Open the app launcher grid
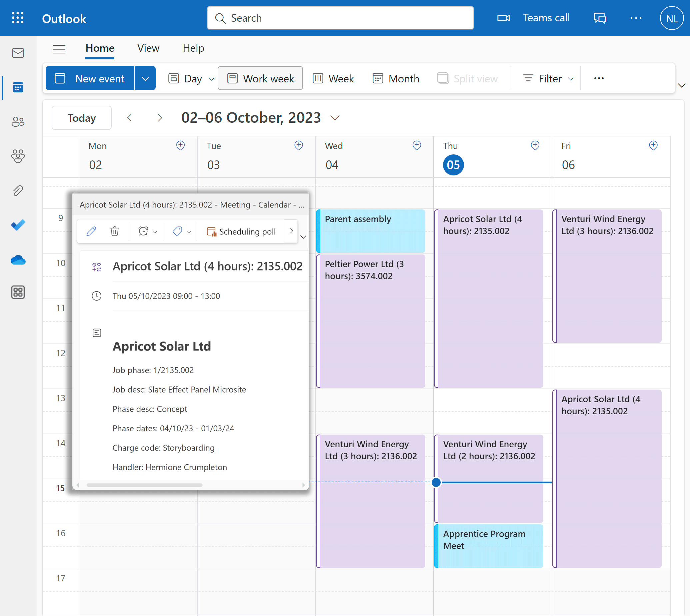This screenshot has height=616, width=690. (x=18, y=18)
